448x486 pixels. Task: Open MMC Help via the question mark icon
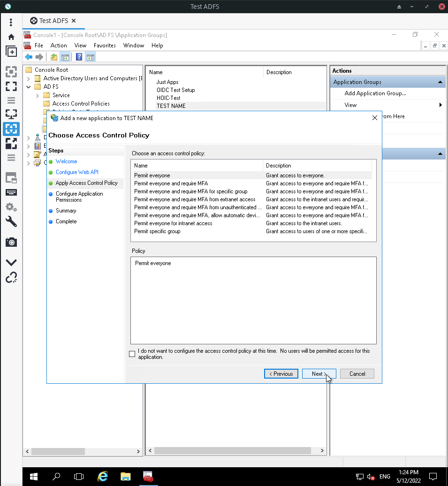point(78,57)
